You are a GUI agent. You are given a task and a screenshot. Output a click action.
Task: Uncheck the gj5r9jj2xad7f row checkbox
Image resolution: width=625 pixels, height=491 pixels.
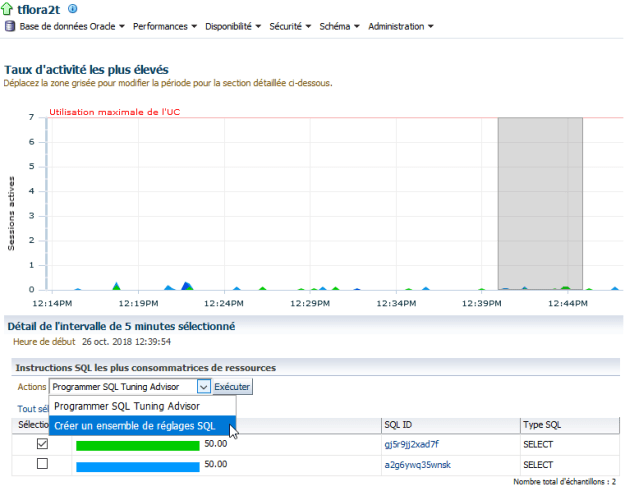pos(42,444)
